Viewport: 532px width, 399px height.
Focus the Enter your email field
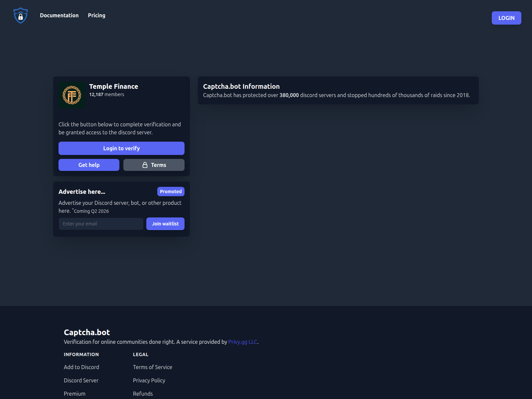101,224
